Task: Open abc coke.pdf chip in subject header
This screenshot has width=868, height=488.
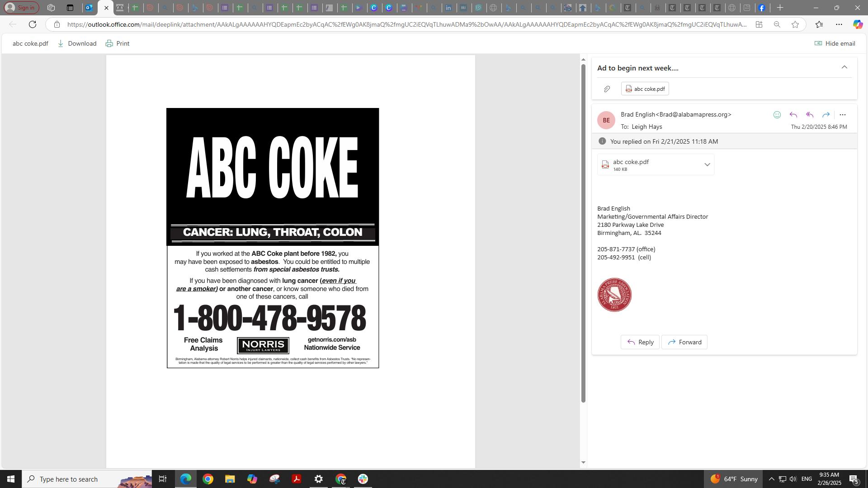Action: coord(645,89)
